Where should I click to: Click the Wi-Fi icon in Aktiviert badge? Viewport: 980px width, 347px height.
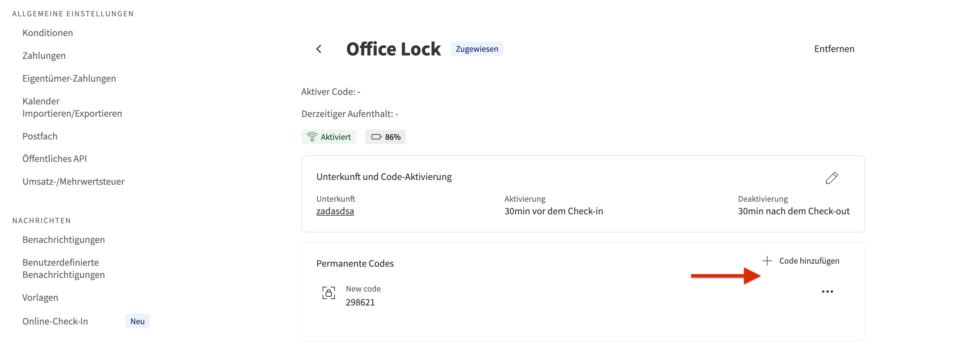(312, 137)
